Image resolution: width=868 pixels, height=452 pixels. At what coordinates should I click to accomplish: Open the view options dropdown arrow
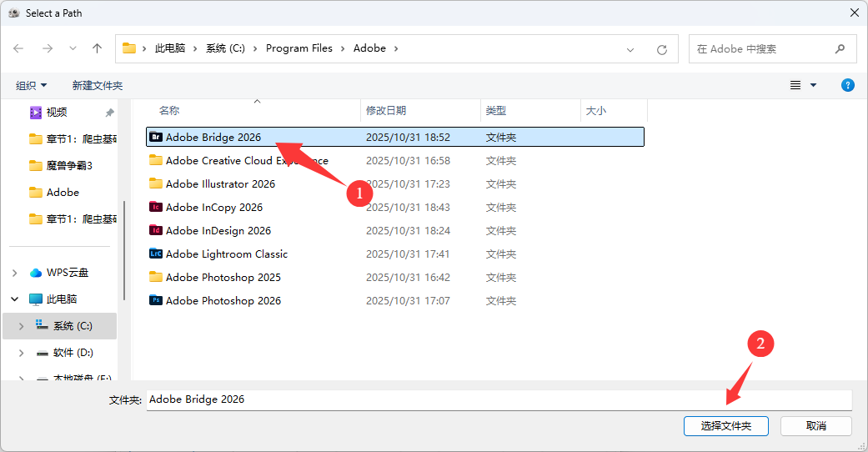tap(813, 85)
